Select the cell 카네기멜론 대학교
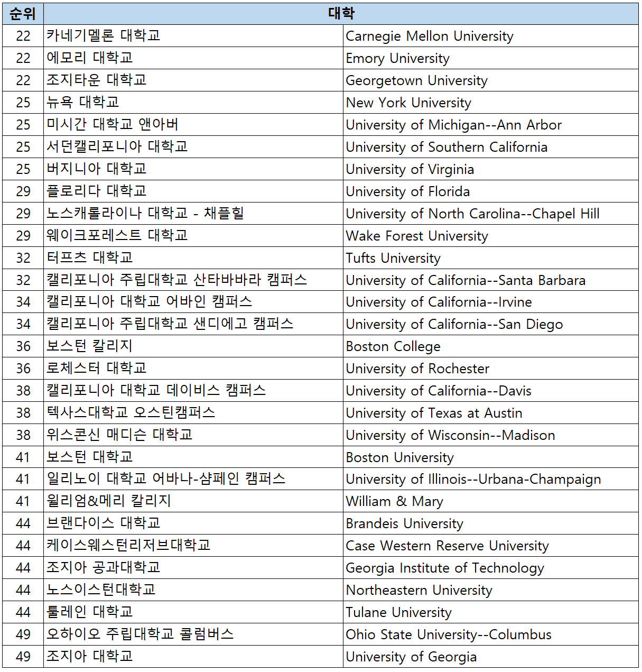This screenshot has width=642, height=672. [193, 36]
